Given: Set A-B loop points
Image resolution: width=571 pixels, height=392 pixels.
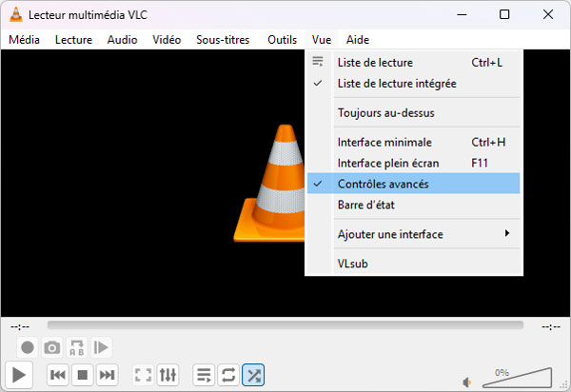Looking at the screenshot, I should click(x=77, y=347).
